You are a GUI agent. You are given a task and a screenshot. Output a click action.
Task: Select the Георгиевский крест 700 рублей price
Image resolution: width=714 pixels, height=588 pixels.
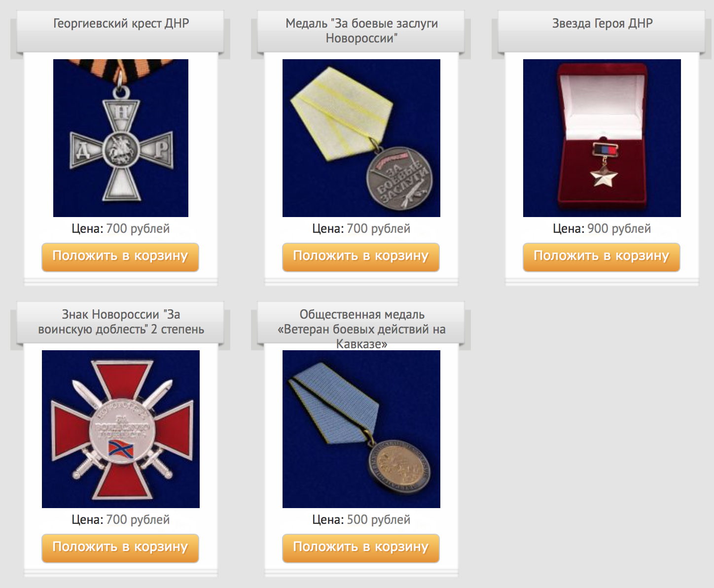pos(138,228)
